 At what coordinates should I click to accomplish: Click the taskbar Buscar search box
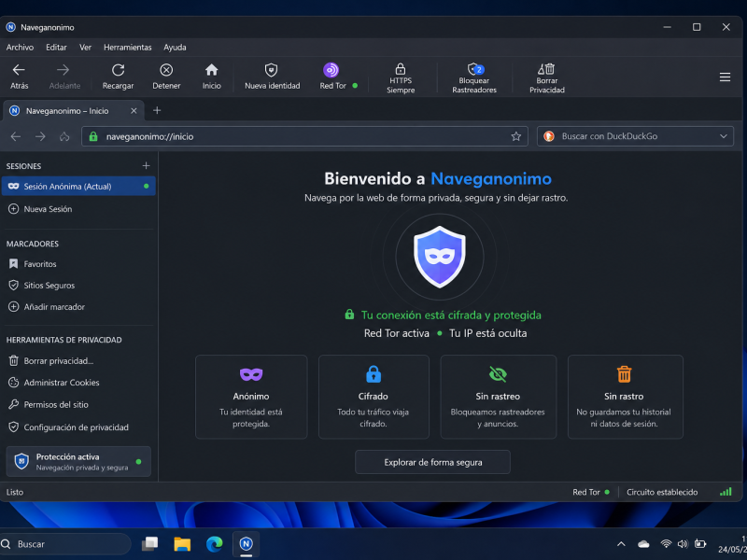(65, 544)
